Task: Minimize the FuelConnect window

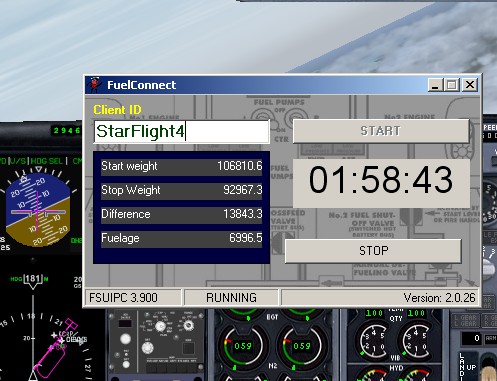Action: click(x=435, y=85)
